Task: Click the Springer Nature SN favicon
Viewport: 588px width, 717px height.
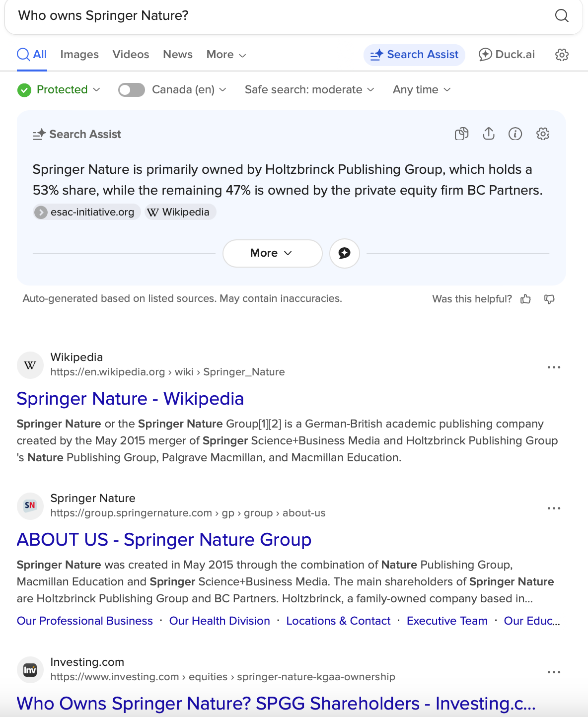Action: coord(30,506)
